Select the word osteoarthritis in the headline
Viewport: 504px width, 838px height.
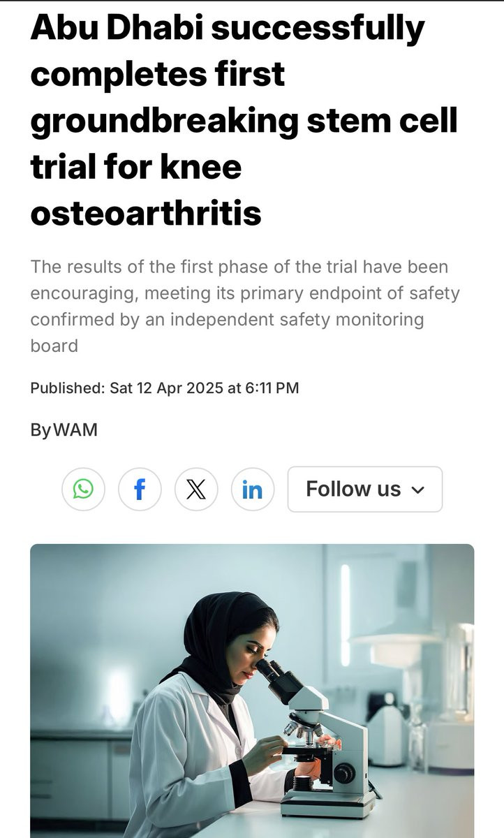pyautogui.click(x=146, y=213)
